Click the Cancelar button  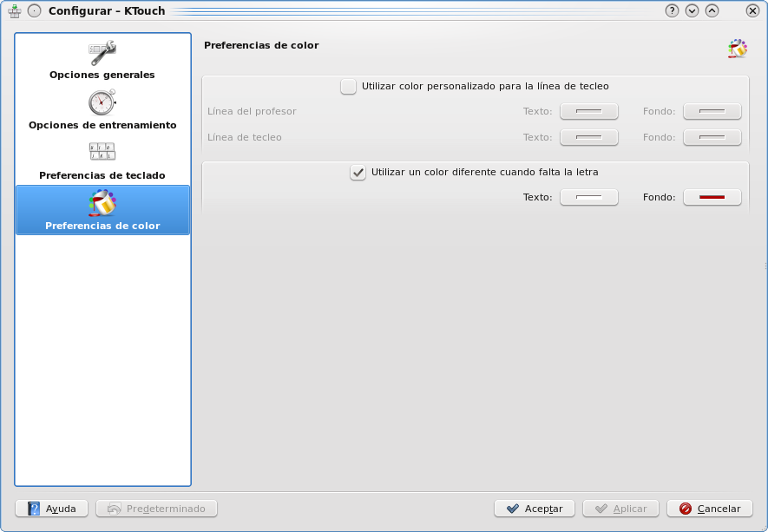point(710,509)
